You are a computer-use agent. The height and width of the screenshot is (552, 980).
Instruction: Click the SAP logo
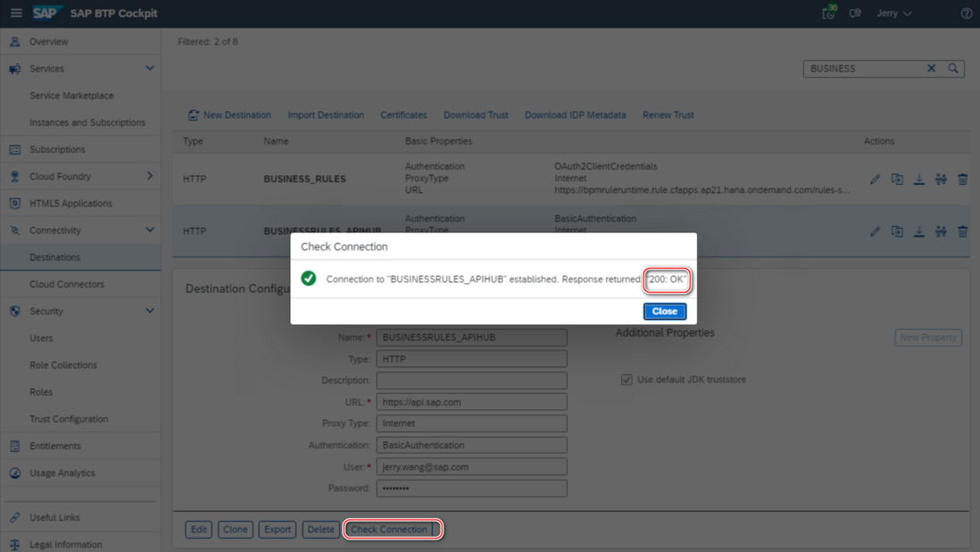coord(46,13)
